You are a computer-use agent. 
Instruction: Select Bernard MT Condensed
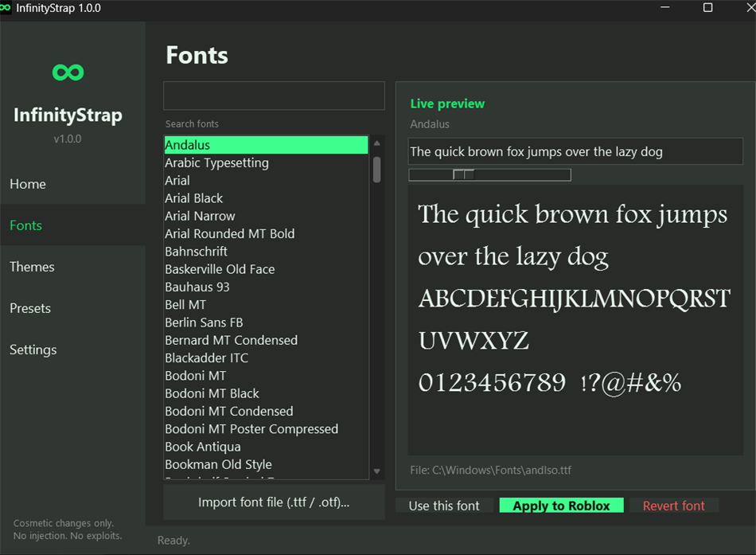tap(266, 340)
